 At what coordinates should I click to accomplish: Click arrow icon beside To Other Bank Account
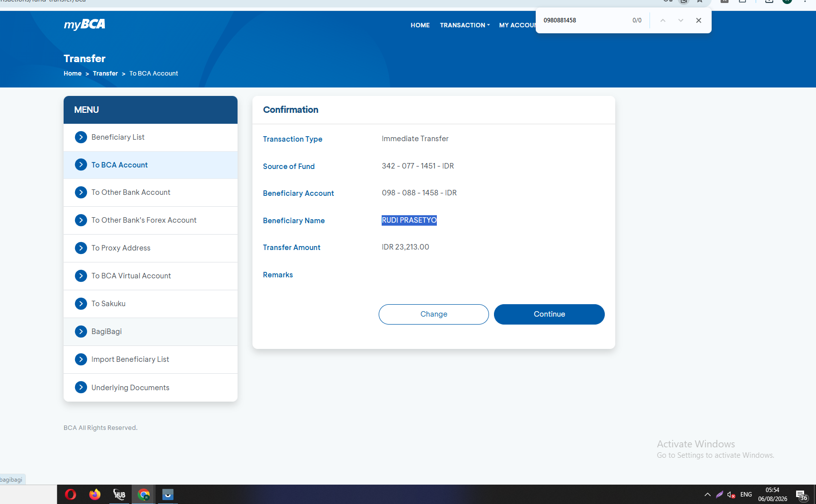tap(81, 192)
